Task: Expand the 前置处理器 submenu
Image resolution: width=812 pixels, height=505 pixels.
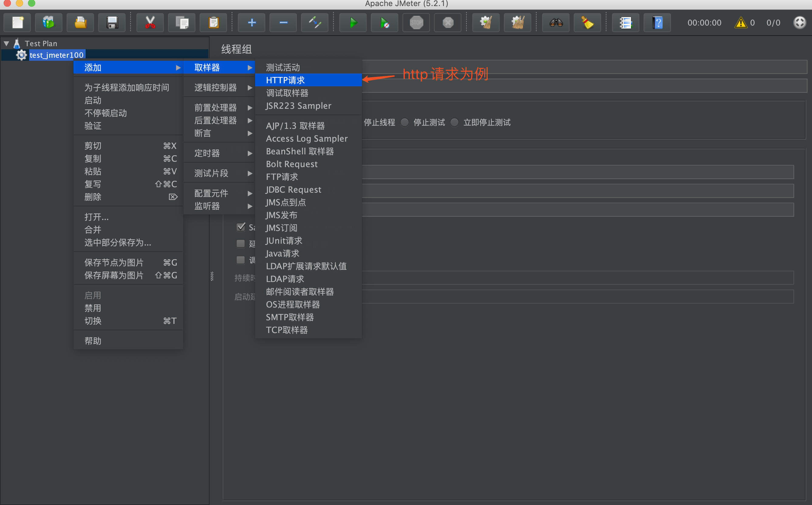Action: [x=219, y=108]
